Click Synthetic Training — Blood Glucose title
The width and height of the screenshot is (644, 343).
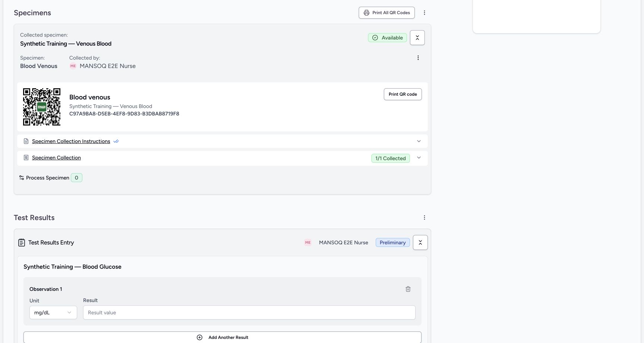point(72,267)
